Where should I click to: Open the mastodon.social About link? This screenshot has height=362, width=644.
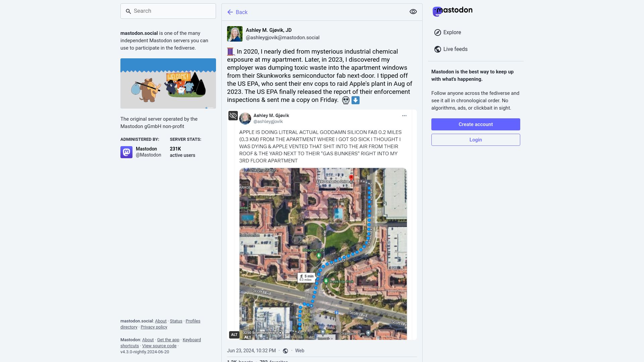pos(161,321)
